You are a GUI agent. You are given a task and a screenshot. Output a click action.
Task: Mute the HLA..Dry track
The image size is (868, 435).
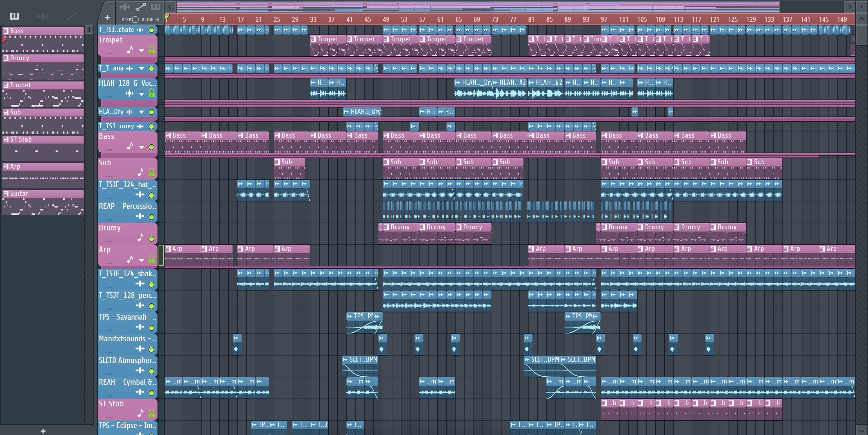[x=152, y=112]
